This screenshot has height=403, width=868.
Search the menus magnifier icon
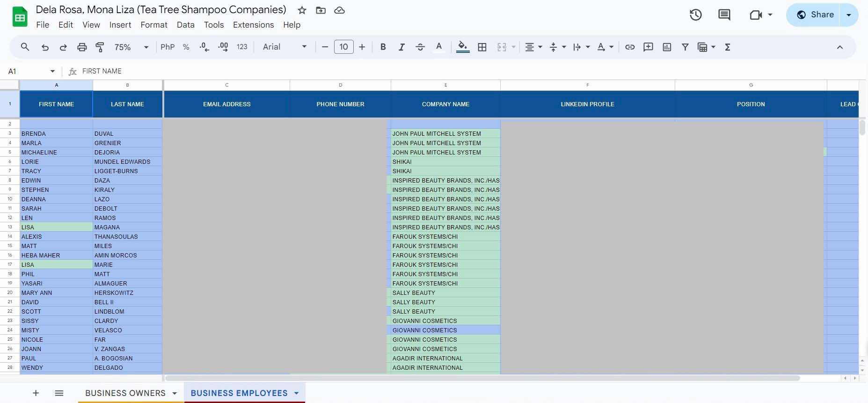coord(25,47)
